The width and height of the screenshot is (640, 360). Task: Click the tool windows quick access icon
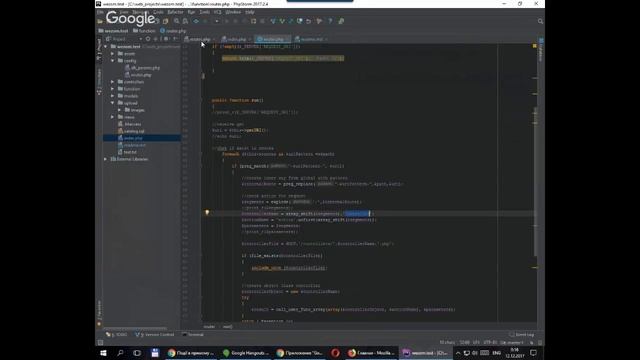point(100,343)
